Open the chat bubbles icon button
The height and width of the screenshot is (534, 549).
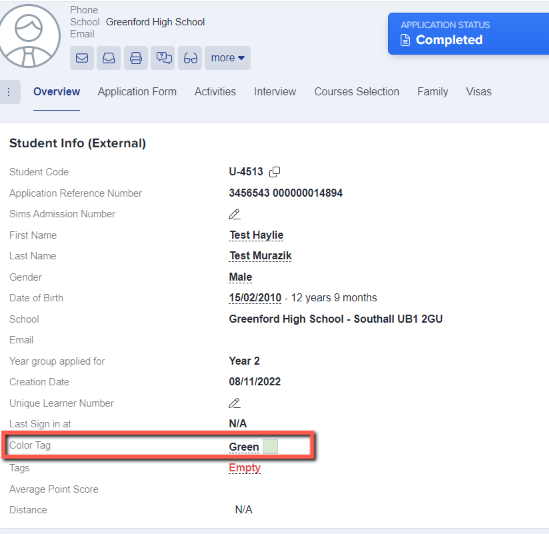[x=163, y=58]
